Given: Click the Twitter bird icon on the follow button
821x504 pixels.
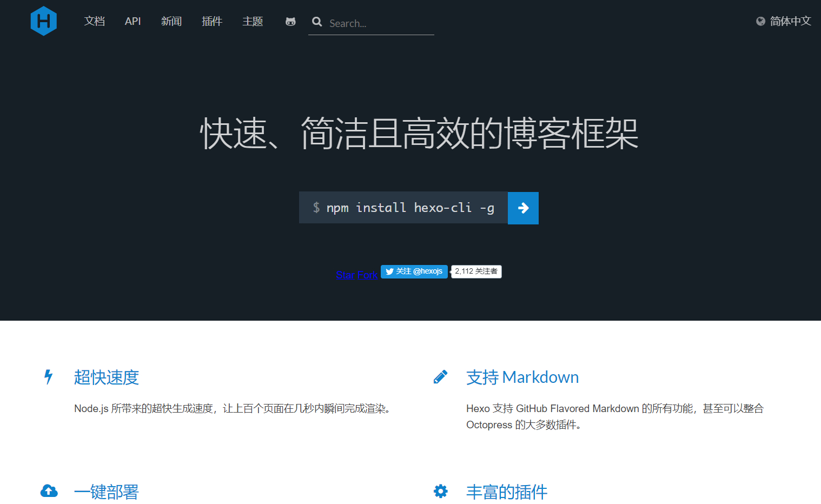Looking at the screenshot, I should pos(390,271).
